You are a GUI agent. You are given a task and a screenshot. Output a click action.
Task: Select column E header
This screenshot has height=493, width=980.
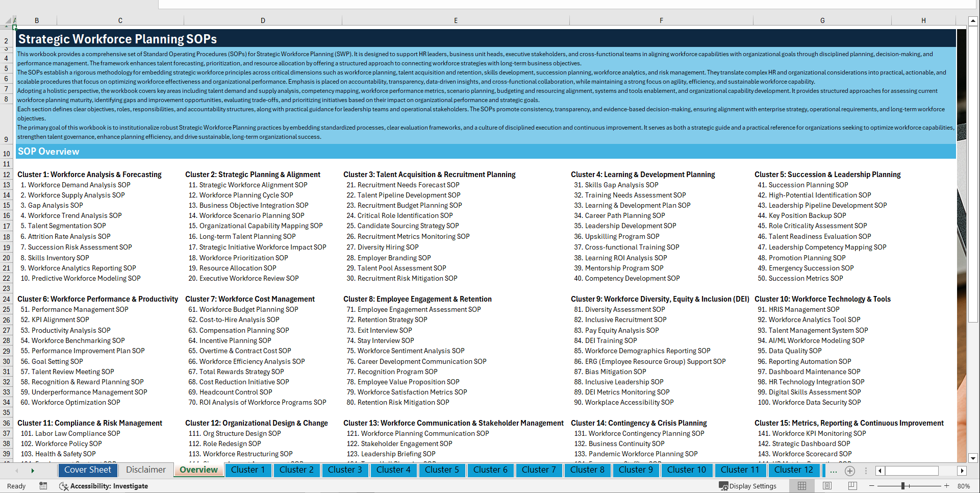coord(456,20)
